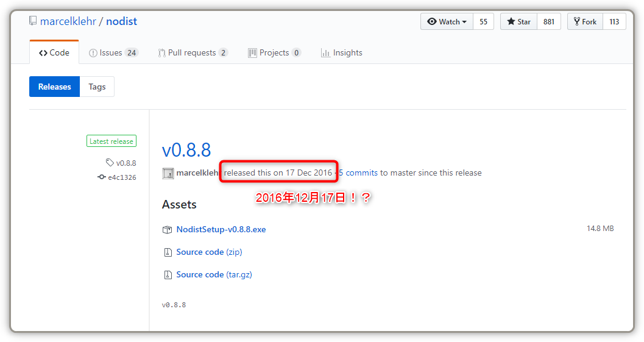
Task: Click marcelklehr's avatar image
Action: click(168, 174)
